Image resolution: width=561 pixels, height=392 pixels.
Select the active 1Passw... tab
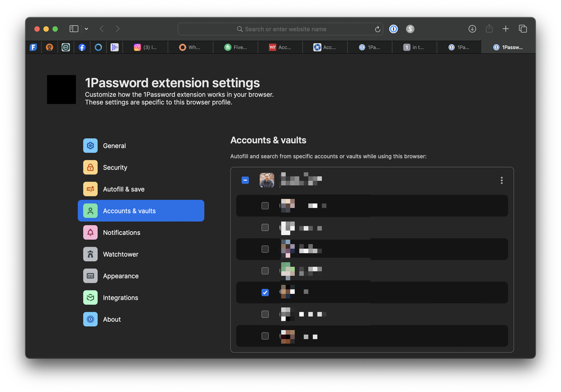click(x=508, y=47)
